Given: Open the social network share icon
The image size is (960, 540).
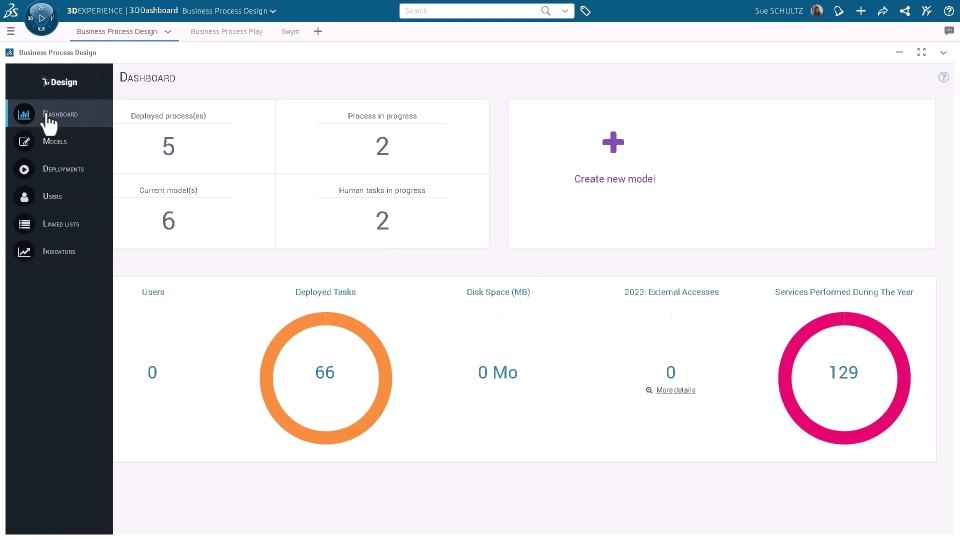Looking at the screenshot, I should pos(905,11).
